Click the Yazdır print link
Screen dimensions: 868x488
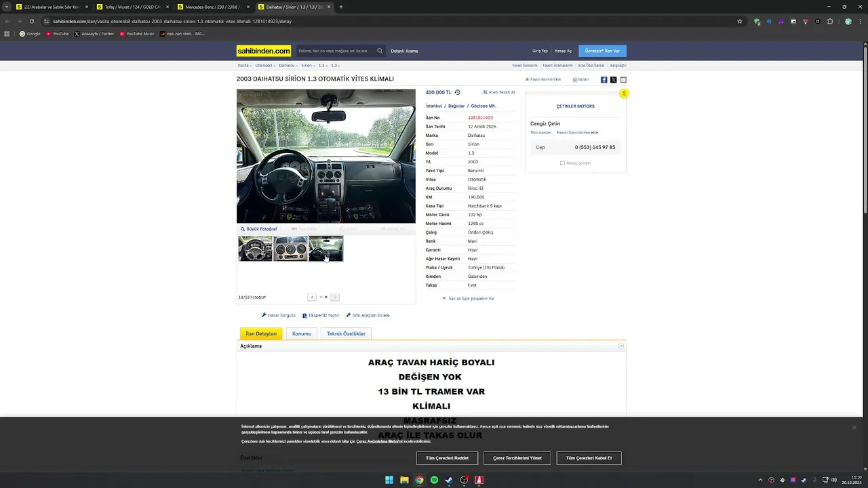580,79
